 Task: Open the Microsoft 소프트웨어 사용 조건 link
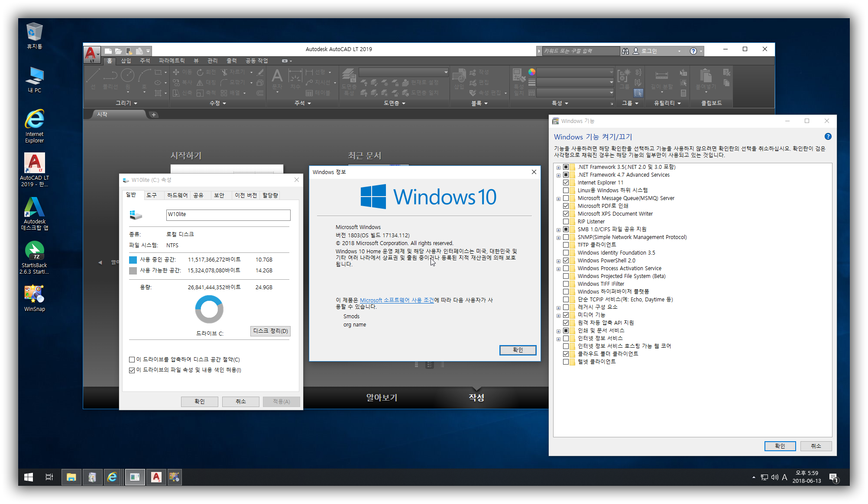coord(397,300)
